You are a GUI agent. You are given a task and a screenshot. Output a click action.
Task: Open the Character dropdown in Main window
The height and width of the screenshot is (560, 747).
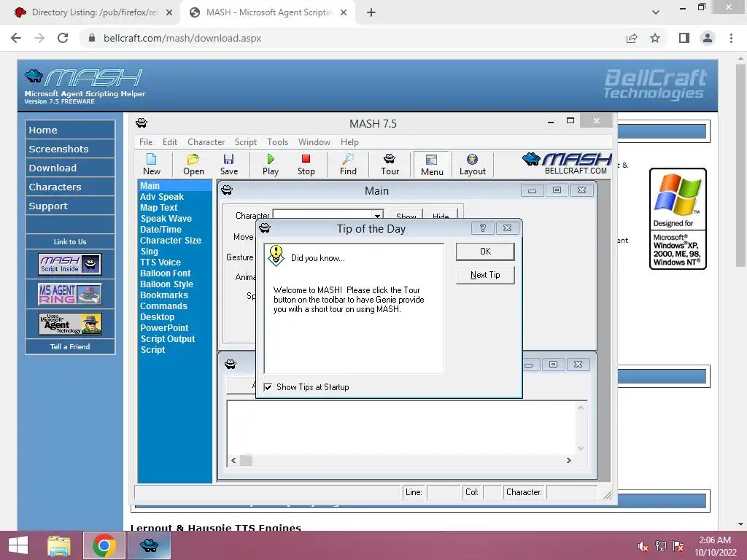tap(377, 216)
